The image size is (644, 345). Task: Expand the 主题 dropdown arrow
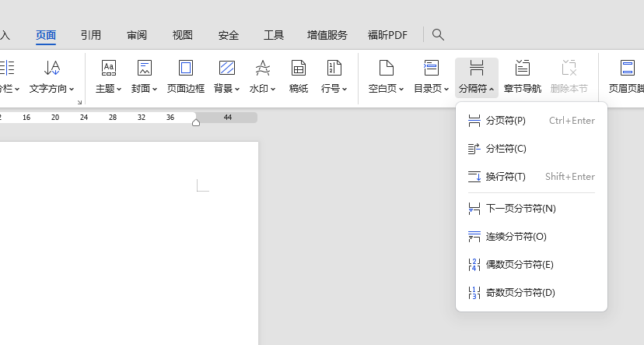[119, 89]
